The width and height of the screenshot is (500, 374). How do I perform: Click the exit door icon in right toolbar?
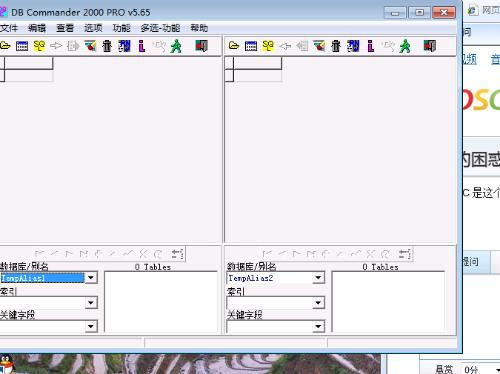(x=429, y=46)
